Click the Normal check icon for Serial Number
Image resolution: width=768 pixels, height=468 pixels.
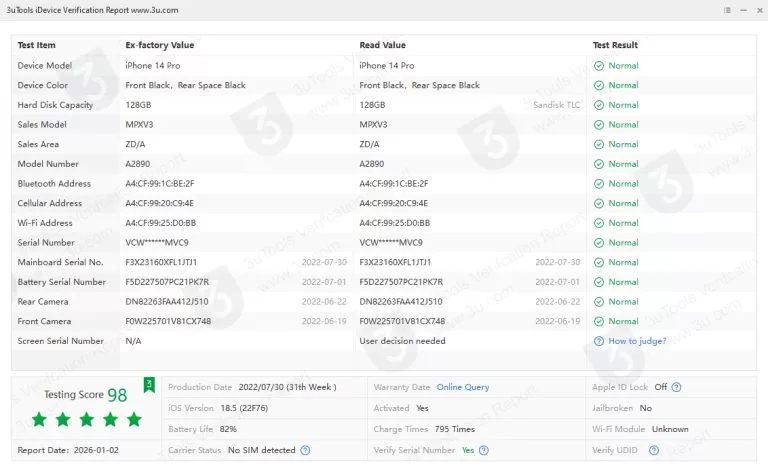(x=598, y=243)
